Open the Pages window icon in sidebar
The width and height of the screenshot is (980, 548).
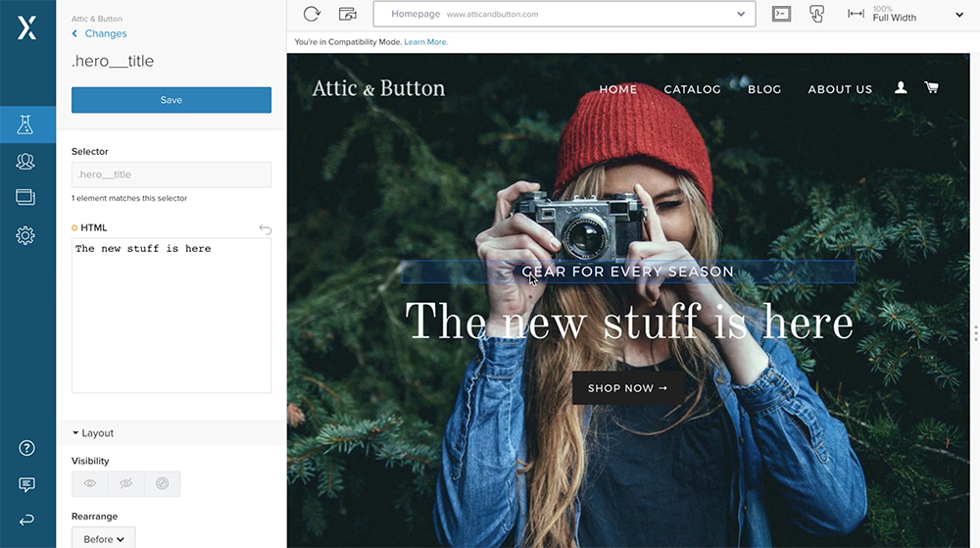(25, 197)
